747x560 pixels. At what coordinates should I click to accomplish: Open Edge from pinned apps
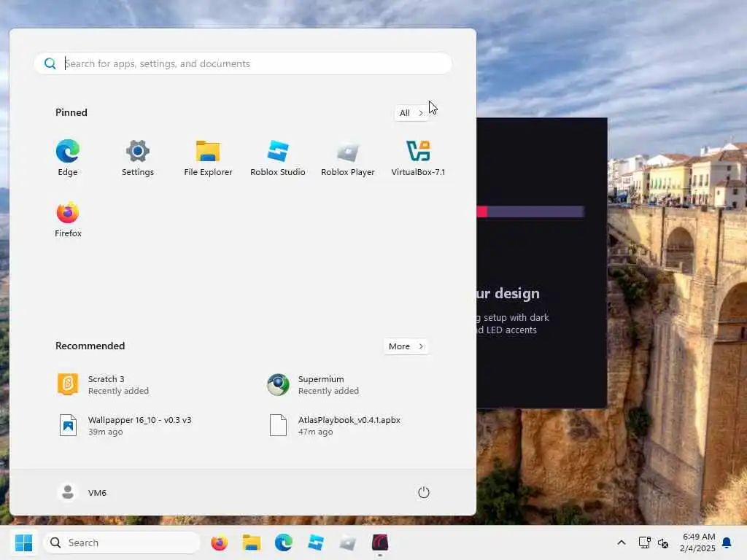click(68, 158)
